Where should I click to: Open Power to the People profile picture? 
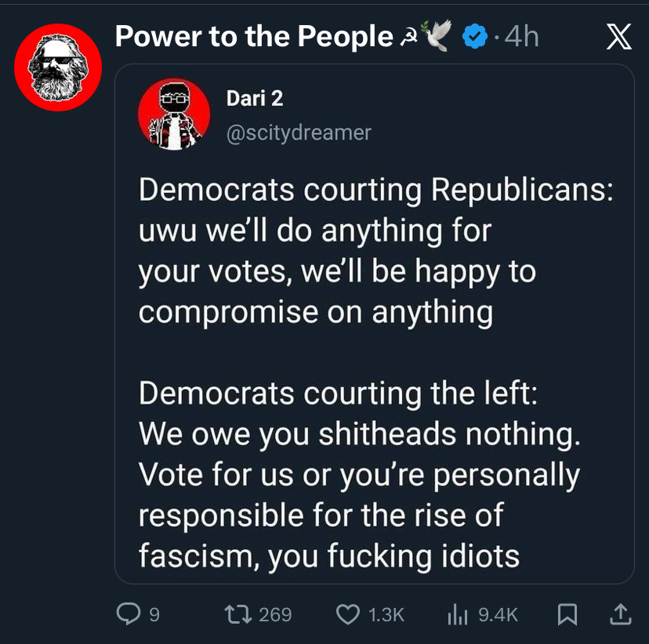click(58, 67)
